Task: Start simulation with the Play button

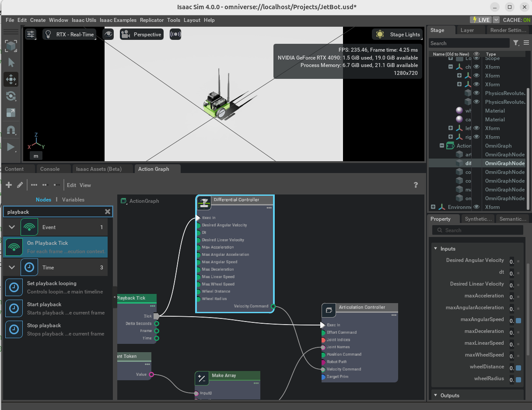Action: click(11, 147)
